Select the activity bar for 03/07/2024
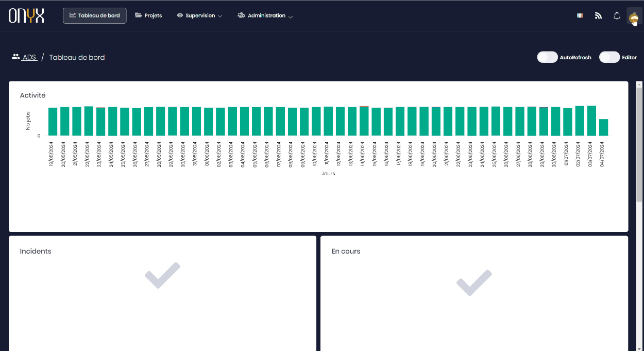This screenshot has width=644, height=351. click(591, 121)
